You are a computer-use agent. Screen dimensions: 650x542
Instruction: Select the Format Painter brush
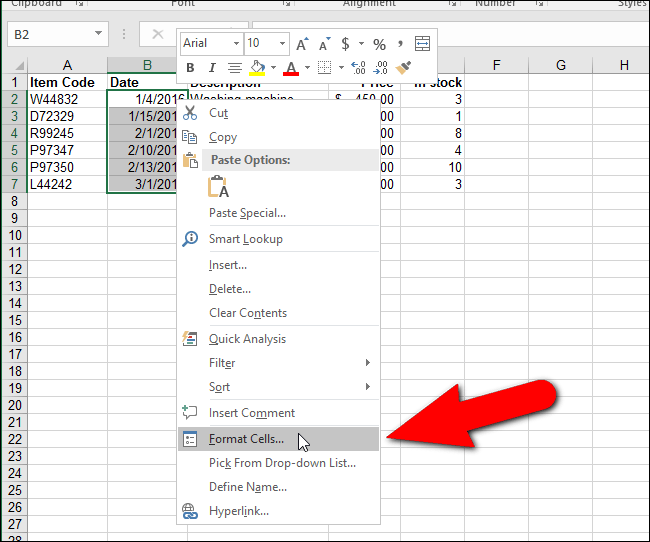coord(403,67)
